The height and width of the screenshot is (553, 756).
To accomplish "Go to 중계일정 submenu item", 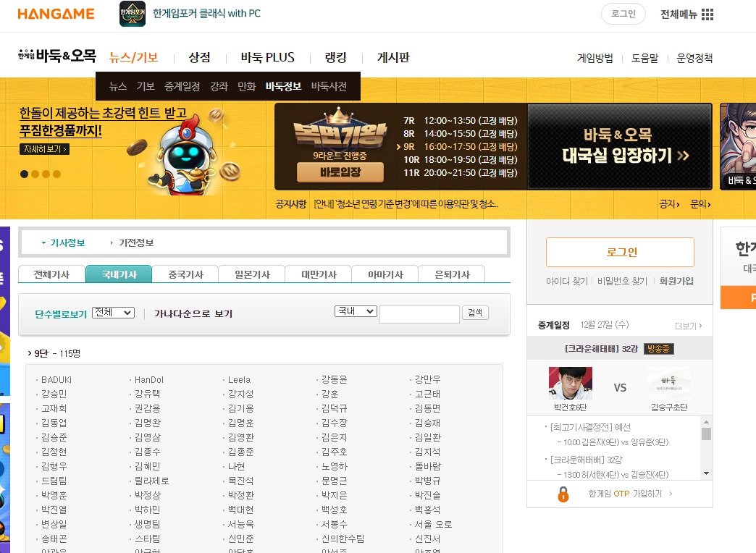I will coord(182,86).
